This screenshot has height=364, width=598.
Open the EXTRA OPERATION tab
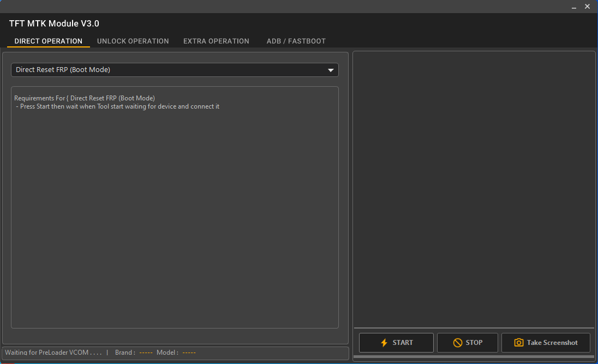[x=216, y=41]
